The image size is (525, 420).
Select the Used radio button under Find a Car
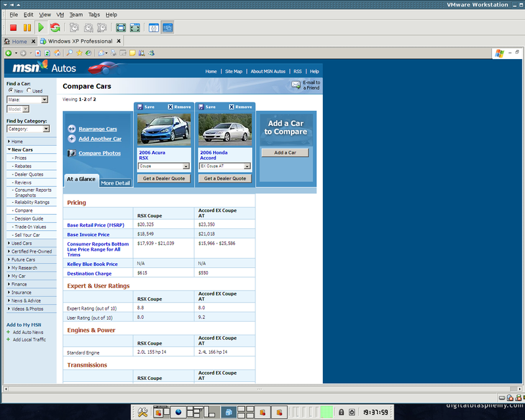point(29,91)
